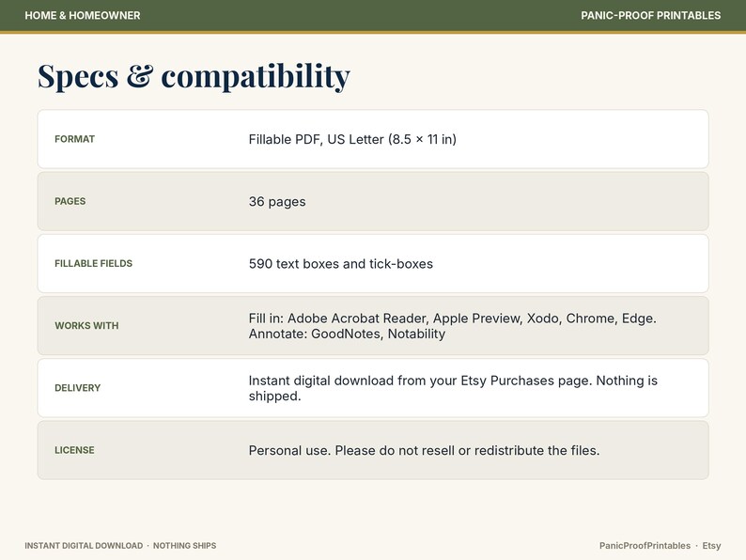Image resolution: width=746 pixels, height=560 pixels.
Task: Click the 36 pages value
Action: tap(277, 202)
